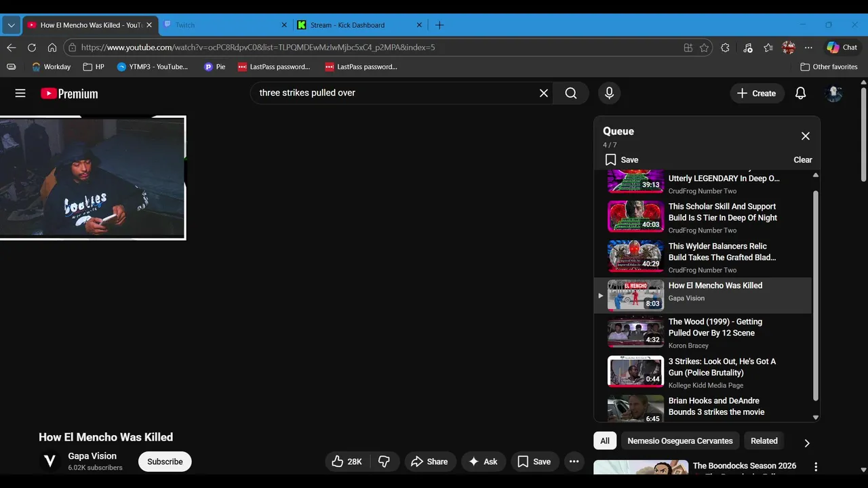Save the video using Save under player
868x488 pixels.
pos(534,462)
